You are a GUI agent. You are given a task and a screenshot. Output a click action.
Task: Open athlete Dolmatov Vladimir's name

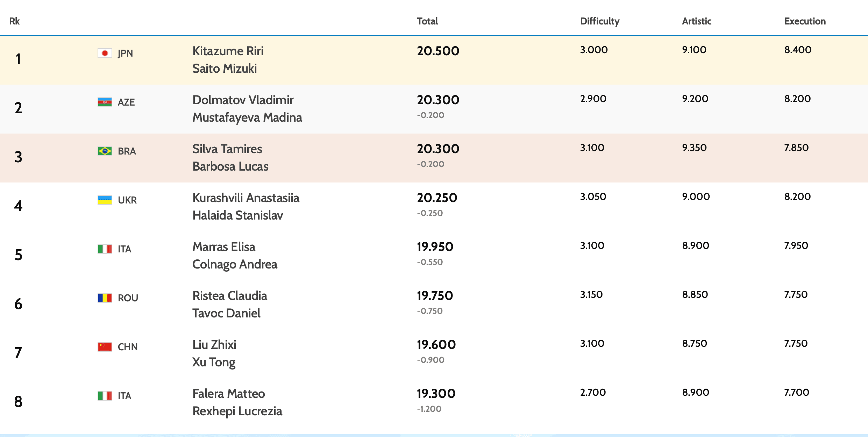(243, 100)
